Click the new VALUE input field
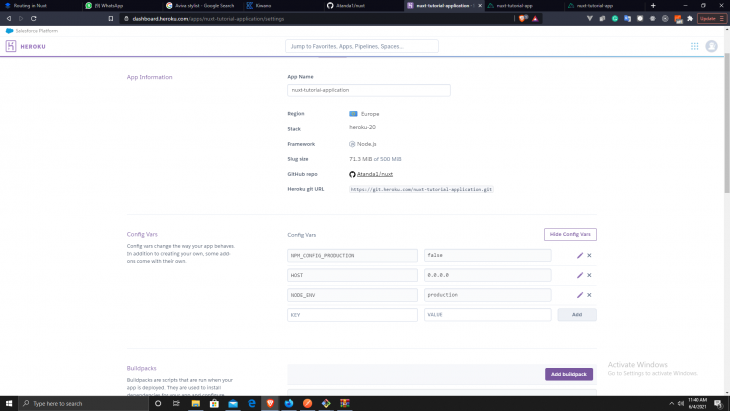Screen dimensions: 730x411 coord(487,315)
